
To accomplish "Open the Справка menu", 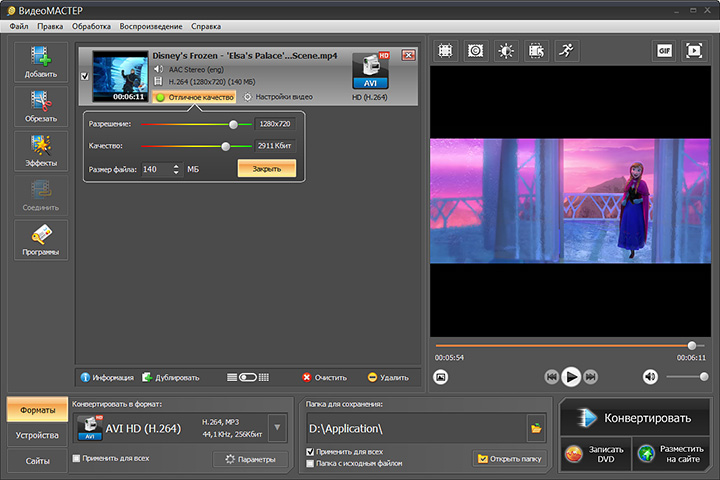I will [x=206, y=26].
